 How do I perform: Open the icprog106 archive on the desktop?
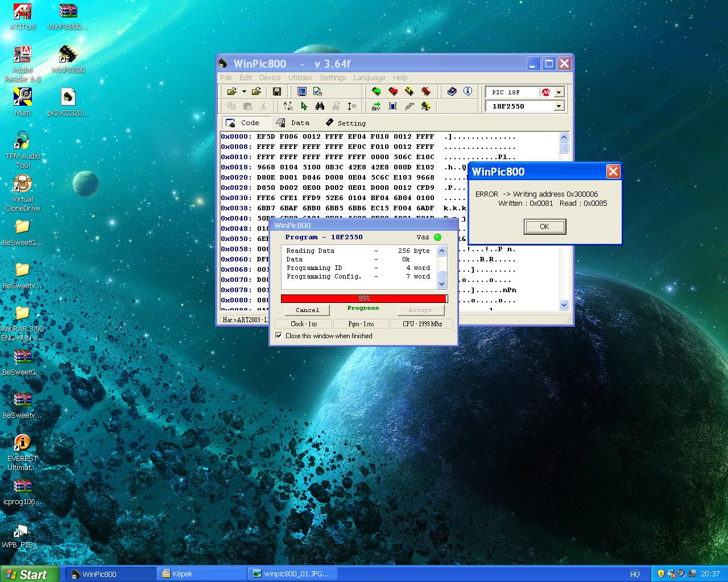coord(23,492)
